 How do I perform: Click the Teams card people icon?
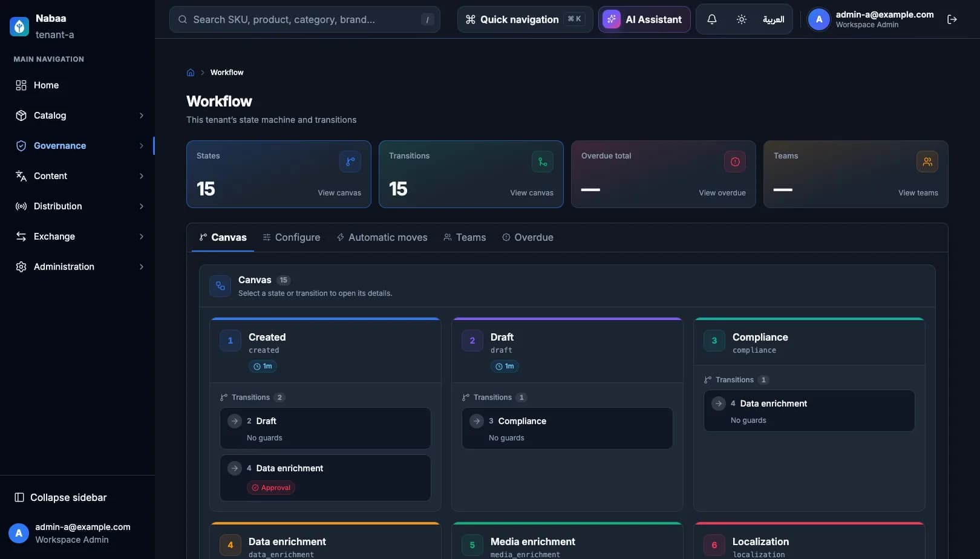(927, 162)
